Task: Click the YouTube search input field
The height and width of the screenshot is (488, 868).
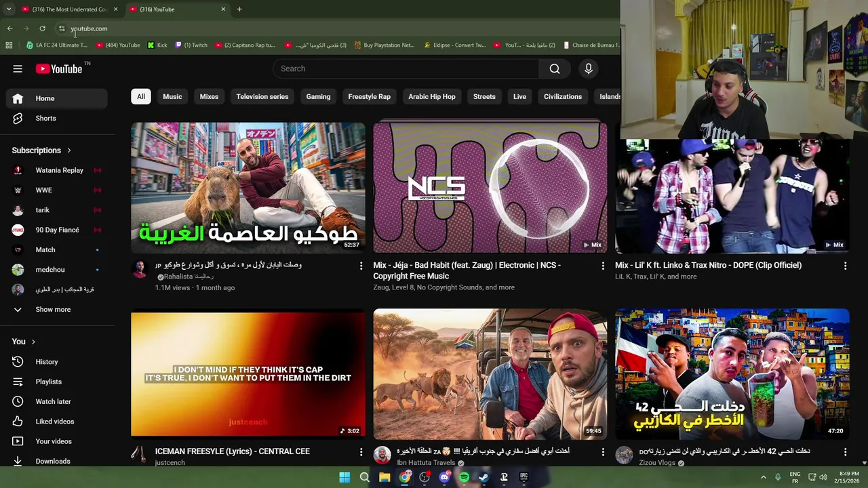Action: point(406,68)
